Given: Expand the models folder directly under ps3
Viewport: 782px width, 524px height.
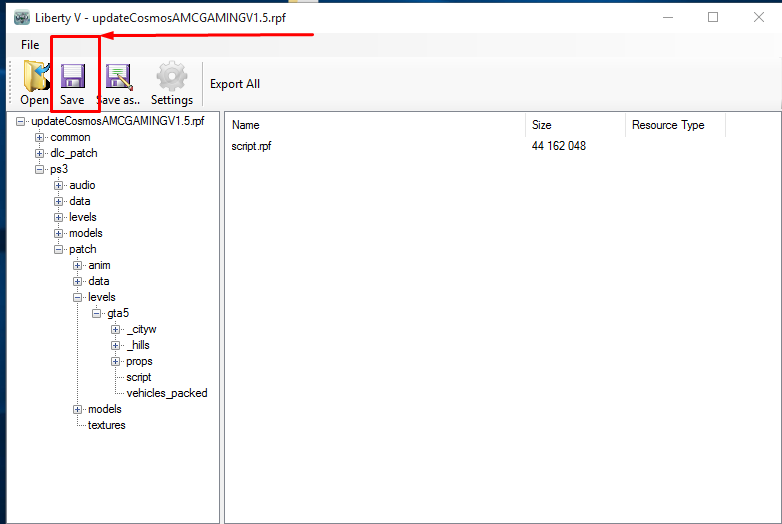Looking at the screenshot, I should coord(58,233).
